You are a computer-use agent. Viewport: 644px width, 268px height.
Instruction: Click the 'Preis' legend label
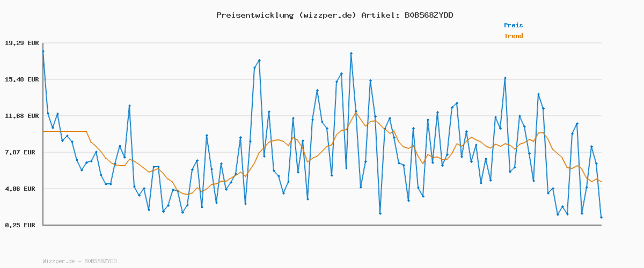point(513,25)
